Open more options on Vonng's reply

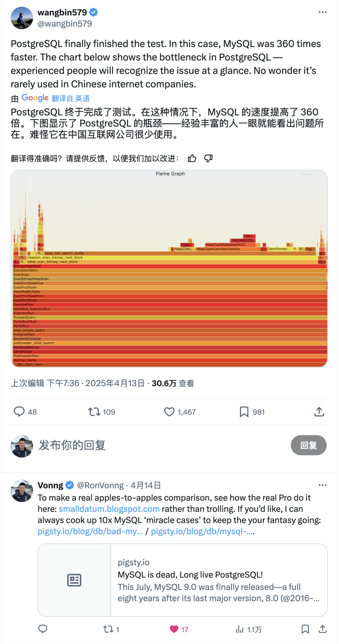coord(322,485)
